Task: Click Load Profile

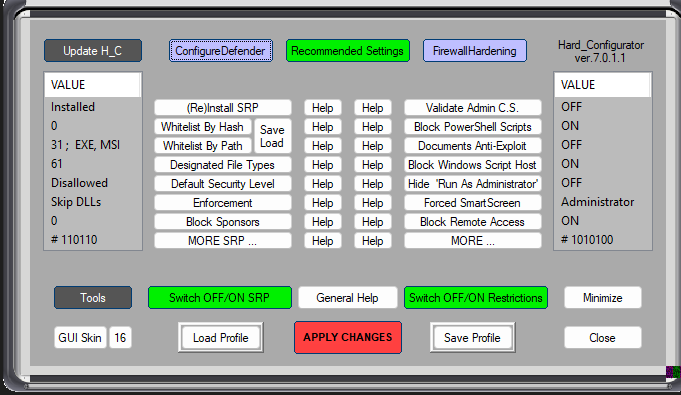Action: tap(221, 338)
